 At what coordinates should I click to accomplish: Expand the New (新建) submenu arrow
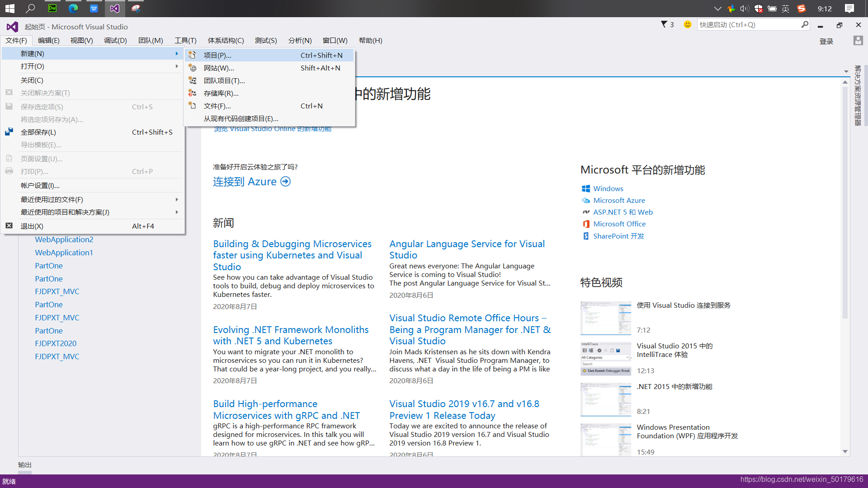[x=177, y=53]
